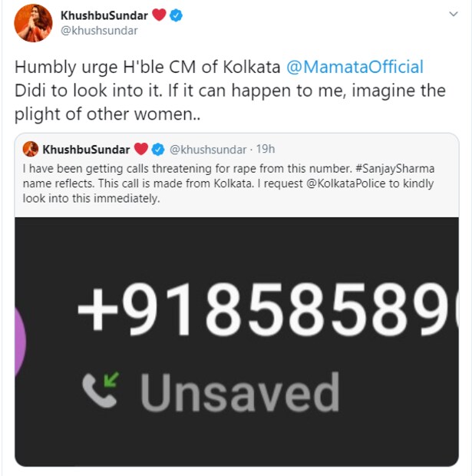Click the verified badge in quoted tweet
This screenshot has width=472, height=476.
tap(158, 148)
